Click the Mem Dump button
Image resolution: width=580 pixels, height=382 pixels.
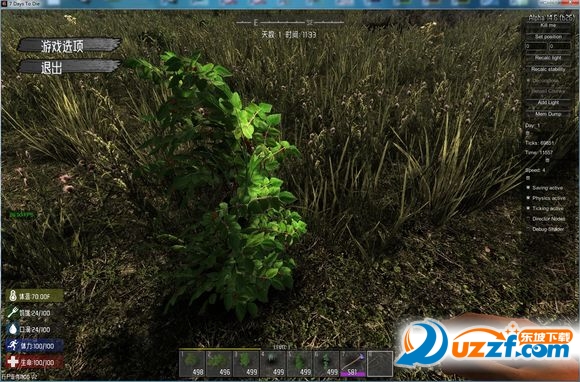point(548,114)
